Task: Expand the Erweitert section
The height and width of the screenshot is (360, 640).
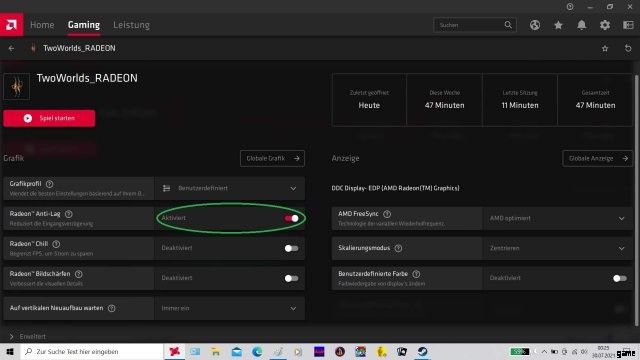Action: [x=27, y=337]
